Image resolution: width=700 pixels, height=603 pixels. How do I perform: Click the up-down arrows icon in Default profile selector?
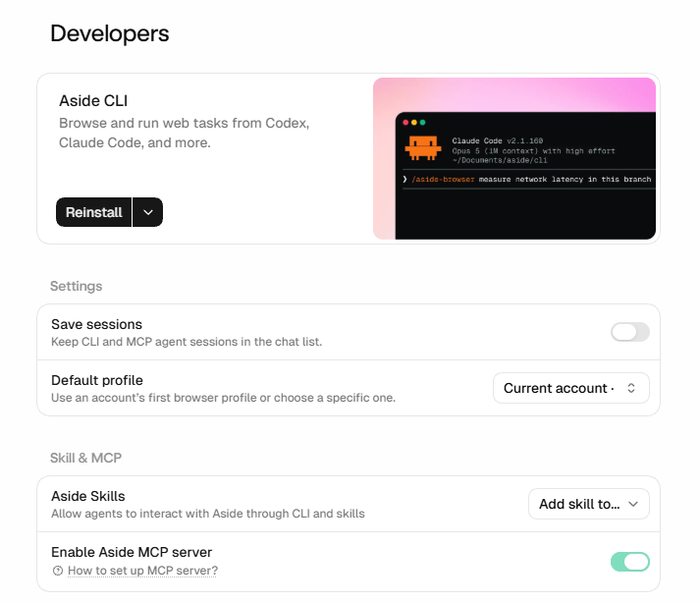[x=631, y=388]
